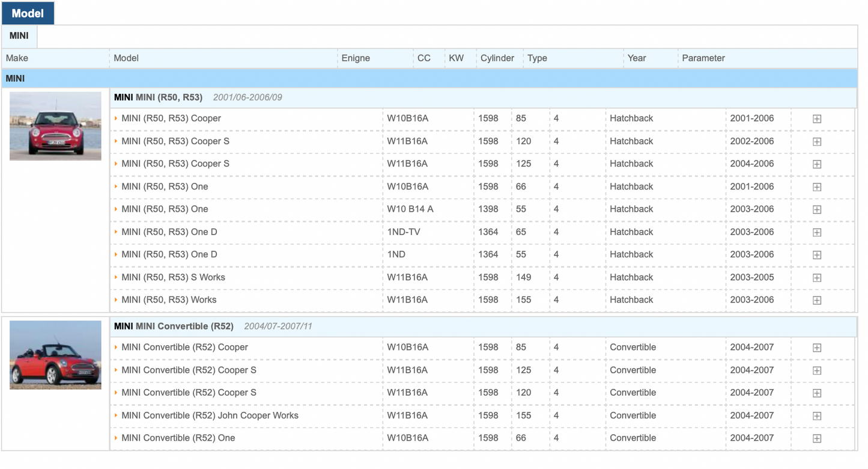The height and width of the screenshot is (469, 868).
Task: Click the Make column header
Action: (17, 58)
